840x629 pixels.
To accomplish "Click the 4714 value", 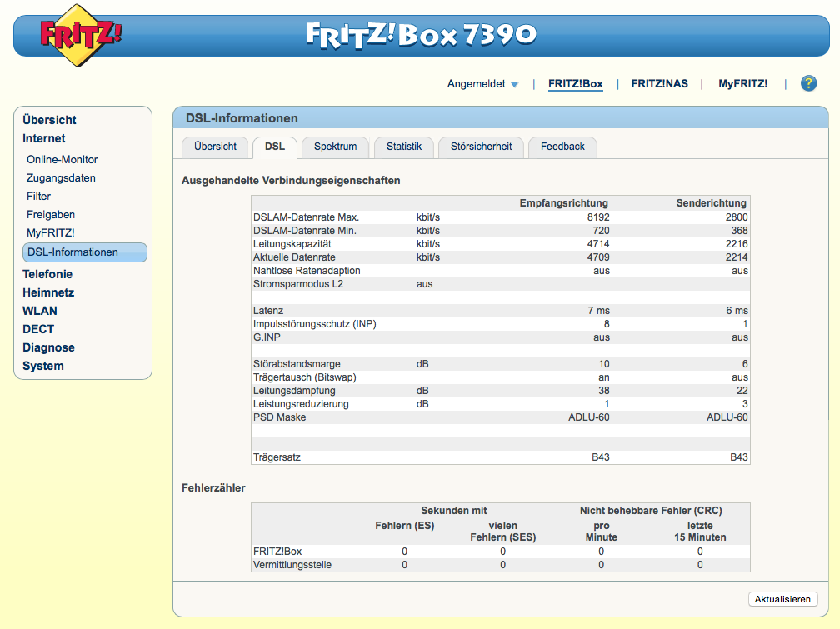I will tap(598, 244).
